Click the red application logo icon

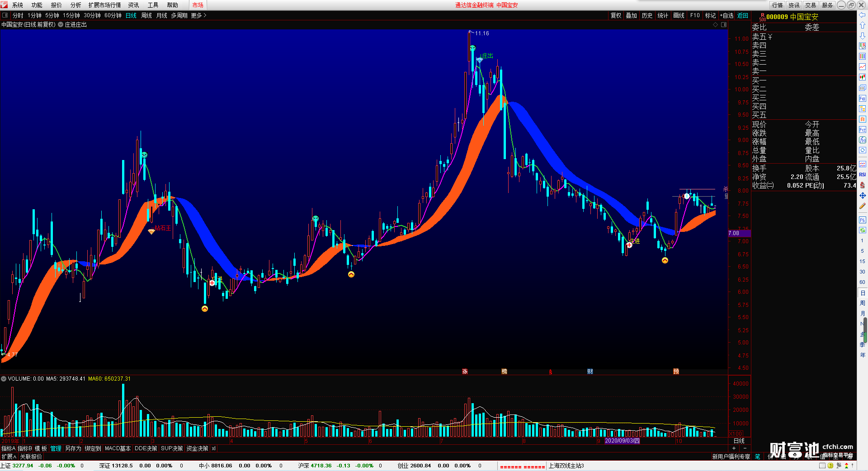click(x=4, y=5)
